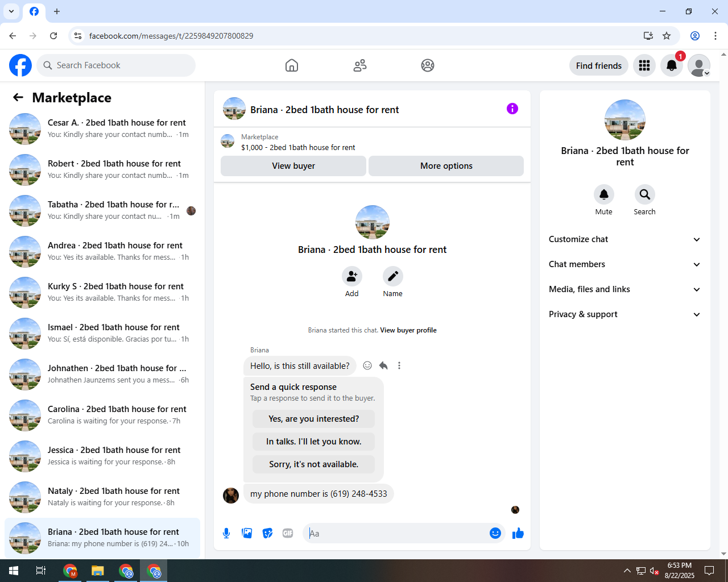The height and width of the screenshot is (582, 728).
Task: Click Find friends button
Action: pyautogui.click(x=599, y=65)
